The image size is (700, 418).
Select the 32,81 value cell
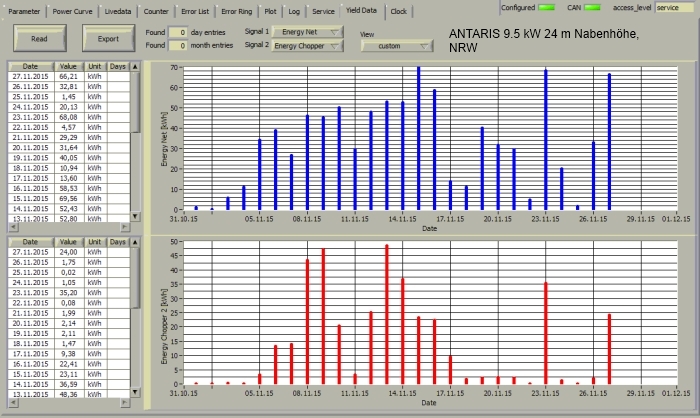(68, 87)
